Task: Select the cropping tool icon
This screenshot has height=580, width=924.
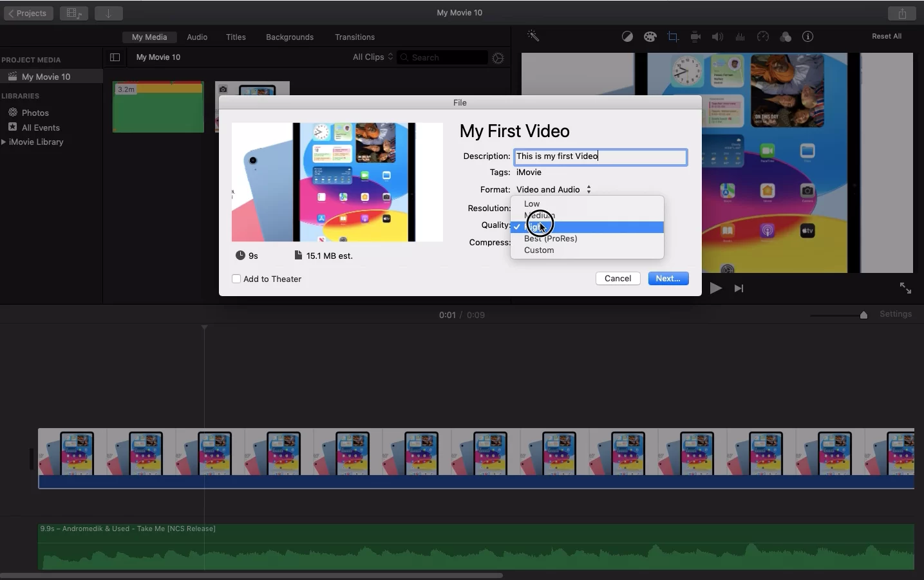Action: [673, 37]
